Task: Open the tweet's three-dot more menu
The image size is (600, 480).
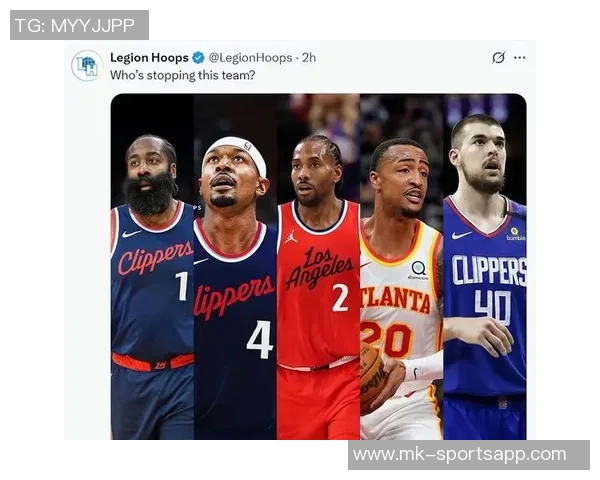Action: click(519, 58)
